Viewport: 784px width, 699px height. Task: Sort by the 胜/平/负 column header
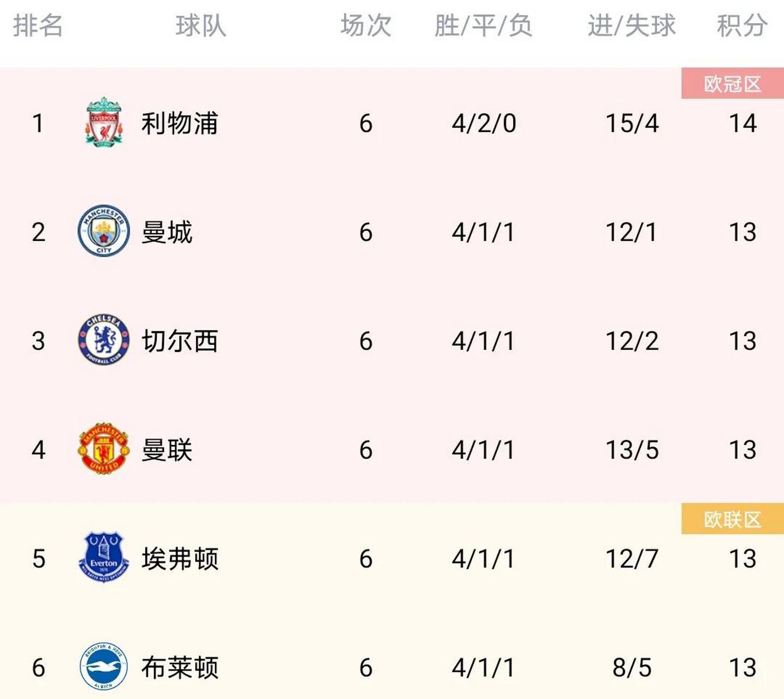tap(483, 26)
